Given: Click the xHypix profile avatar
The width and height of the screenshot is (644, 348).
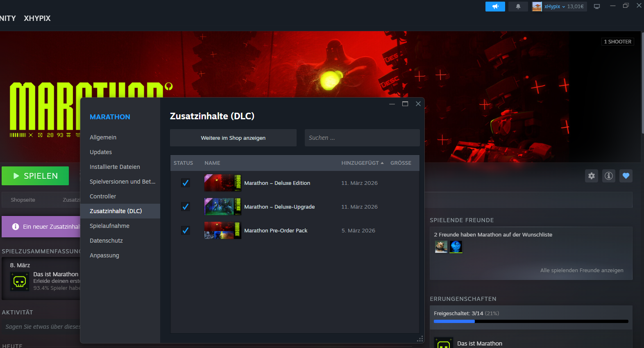Looking at the screenshot, I should point(537,7).
